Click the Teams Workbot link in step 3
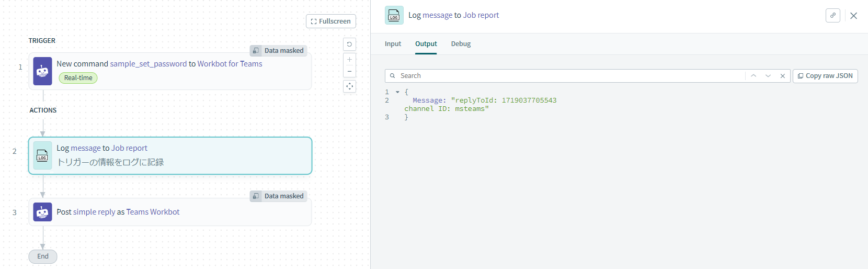 [153, 212]
